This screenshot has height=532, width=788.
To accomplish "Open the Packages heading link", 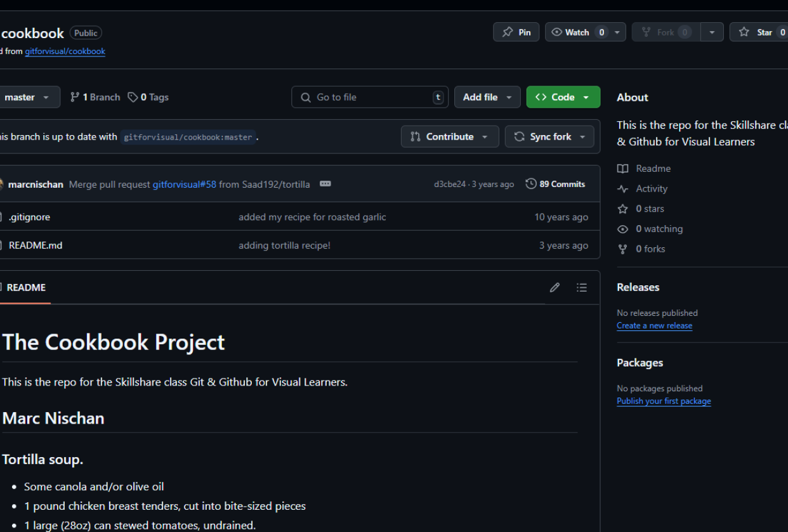I will point(640,363).
